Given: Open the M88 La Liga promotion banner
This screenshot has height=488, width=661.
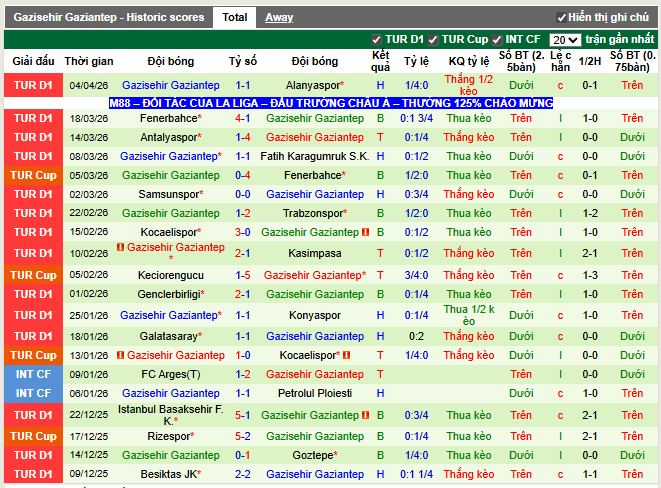Looking at the screenshot, I should click(331, 103).
